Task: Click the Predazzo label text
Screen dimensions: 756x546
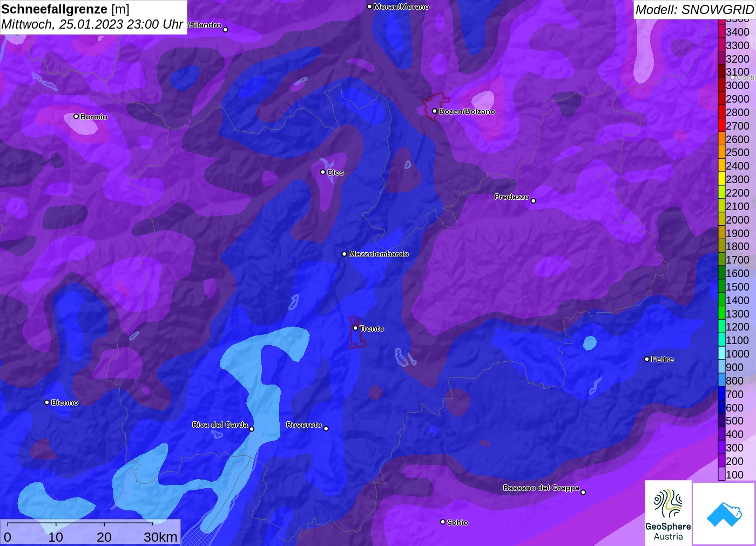Action: [x=512, y=197]
